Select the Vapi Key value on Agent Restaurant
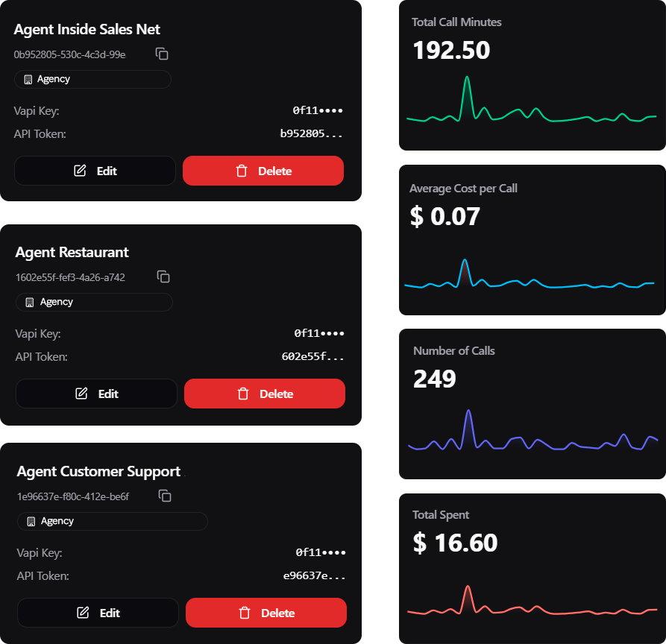The image size is (666, 644). tap(319, 334)
